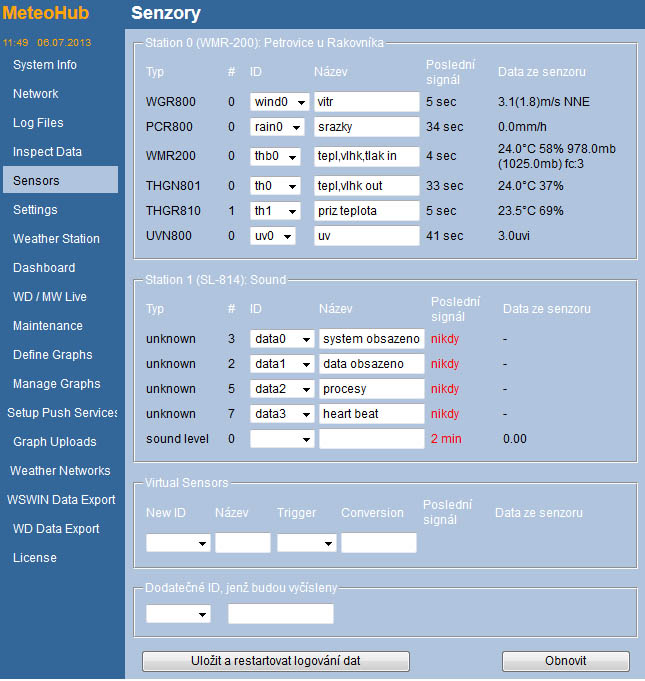This screenshot has width=645, height=681.
Task: Edit the 'priz teplota' name field
Action: pos(367,211)
